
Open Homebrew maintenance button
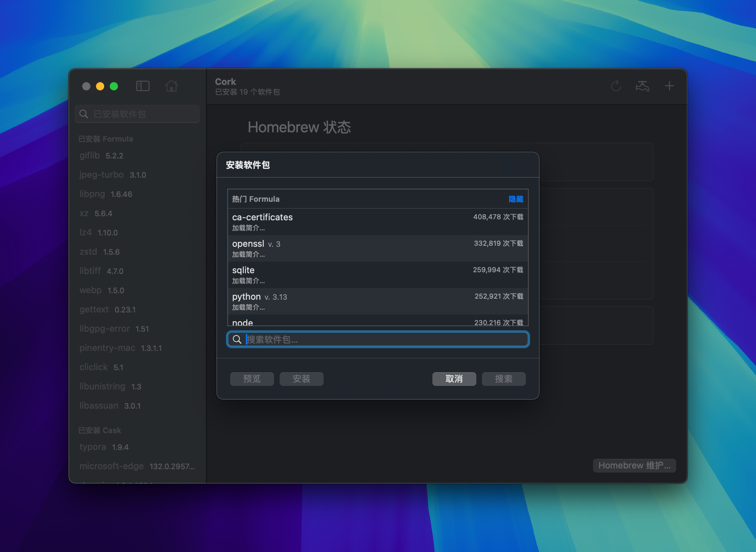pos(635,465)
